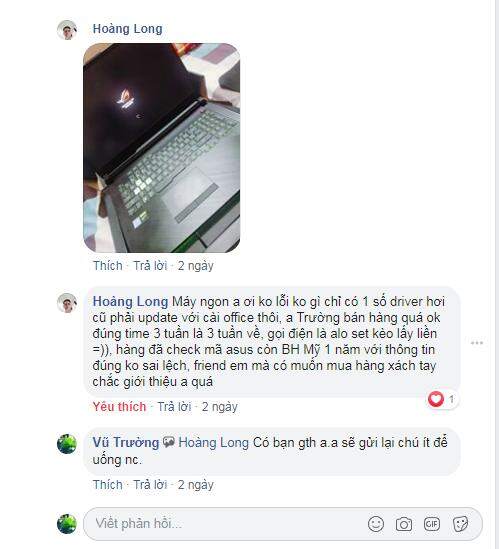
Task: Open the laptop photo attachment
Action: 161,148
